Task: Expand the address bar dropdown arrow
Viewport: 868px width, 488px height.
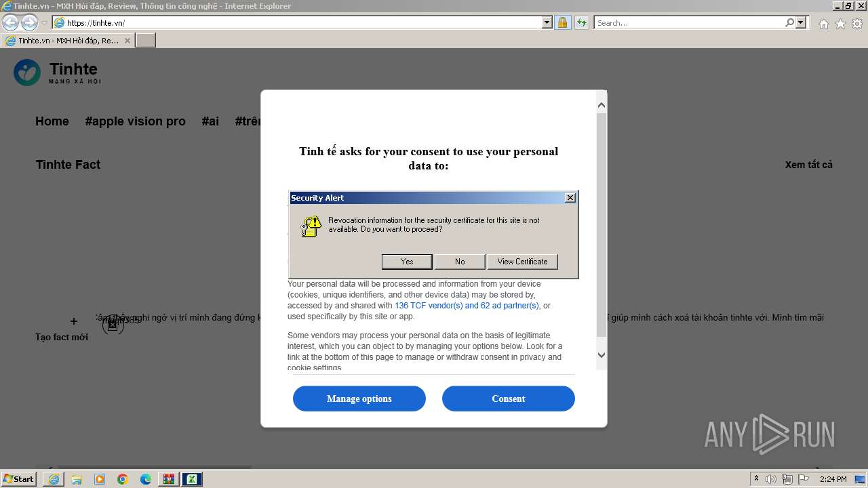Action: pos(547,23)
